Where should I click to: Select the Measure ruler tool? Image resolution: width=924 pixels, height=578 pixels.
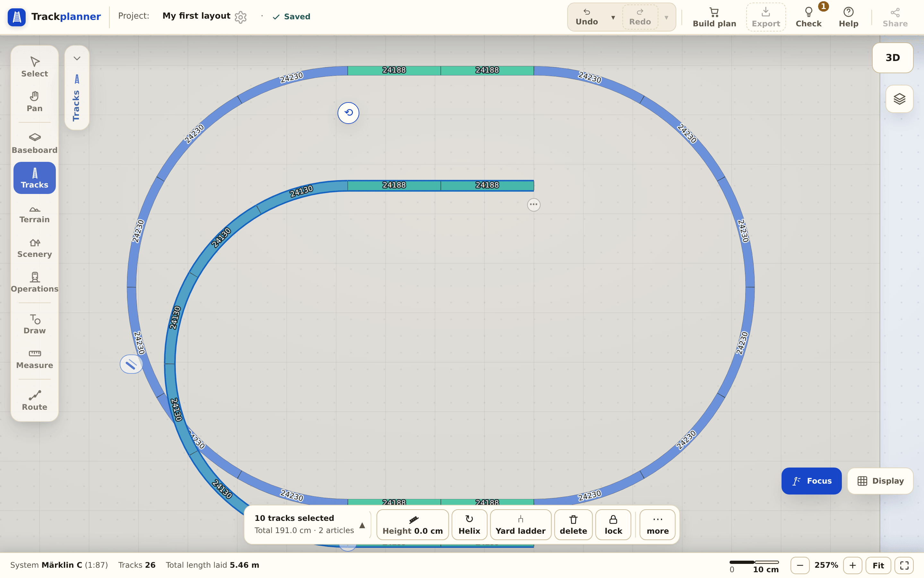[34, 359]
